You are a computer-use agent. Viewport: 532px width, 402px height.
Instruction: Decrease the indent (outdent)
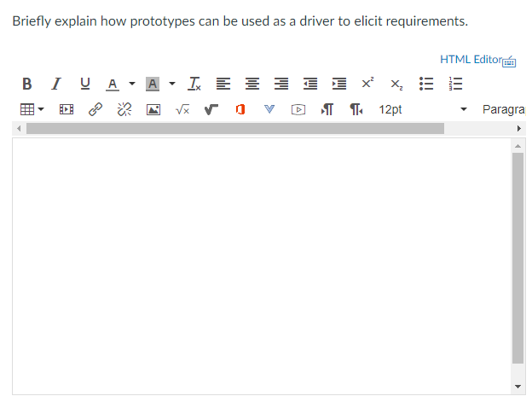coord(310,84)
